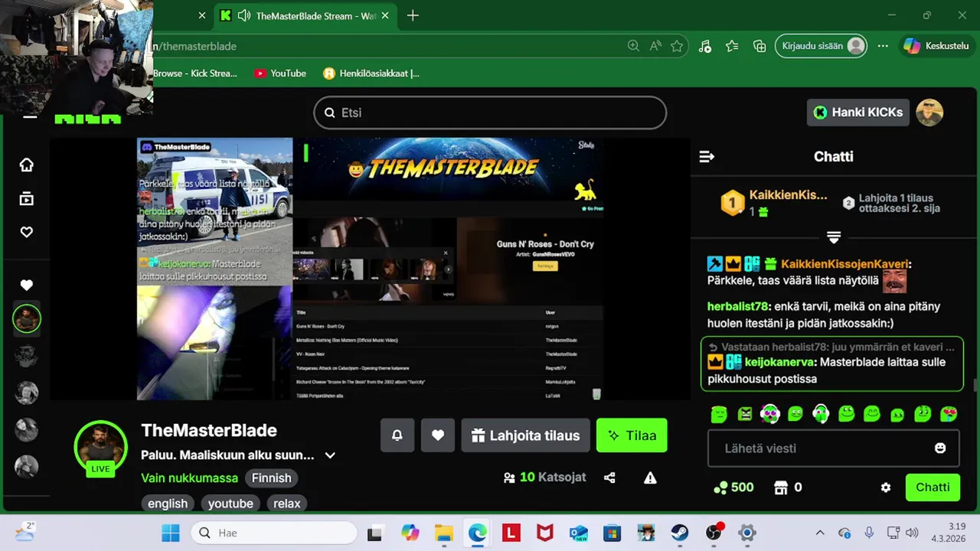The height and width of the screenshot is (551, 980).
Task: Expand the stream title chevron
Action: pos(330,455)
